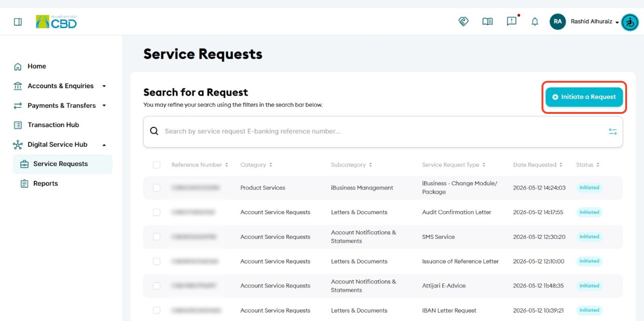
Task: Click 'Issuance of Reference Letter' cell
Action: click(460, 261)
